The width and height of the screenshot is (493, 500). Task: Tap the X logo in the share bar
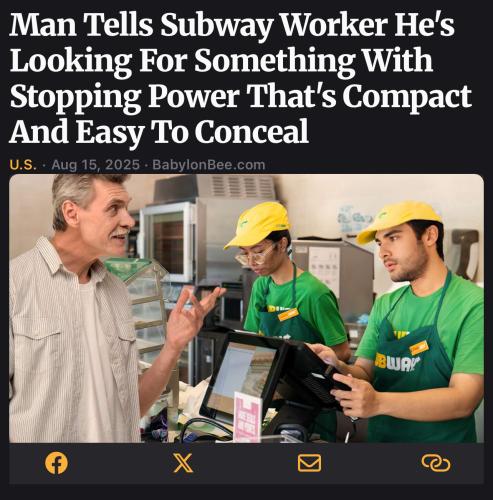click(x=183, y=463)
